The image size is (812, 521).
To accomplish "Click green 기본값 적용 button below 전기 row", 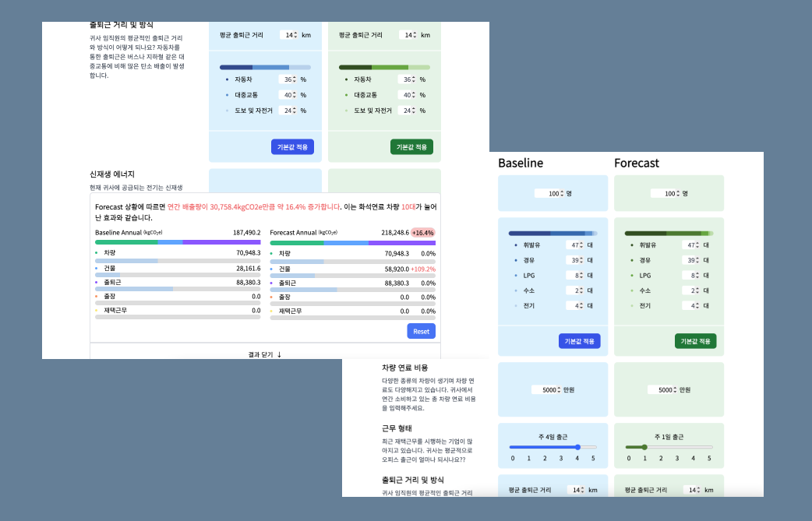I will pyautogui.click(x=695, y=341).
